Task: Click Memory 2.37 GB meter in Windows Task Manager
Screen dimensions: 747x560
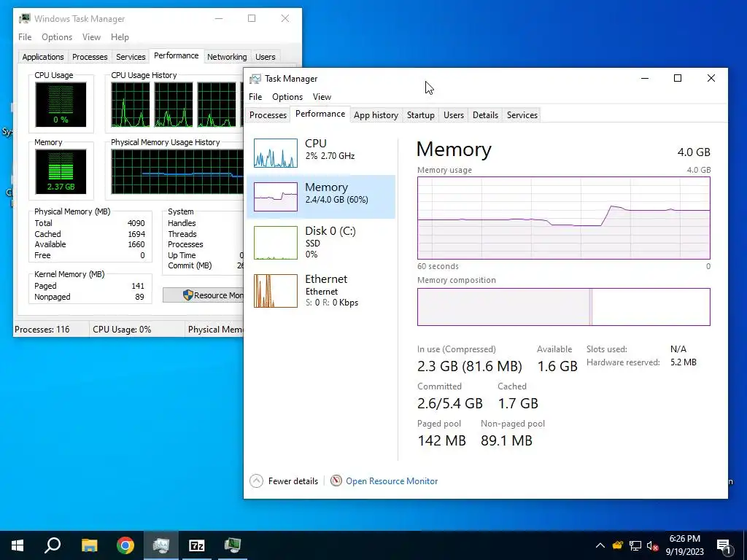Action: coord(61,171)
